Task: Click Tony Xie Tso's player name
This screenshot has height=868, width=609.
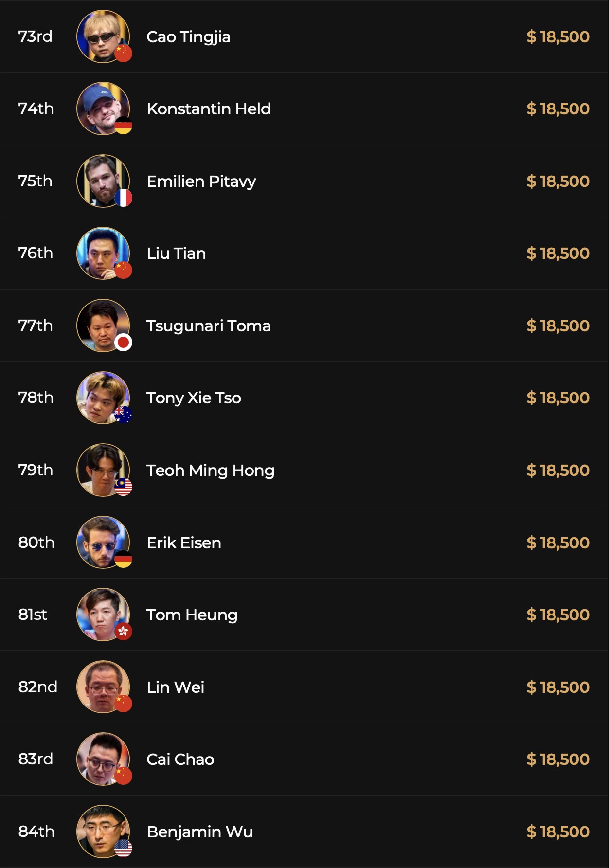Action: [x=194, y=398]
